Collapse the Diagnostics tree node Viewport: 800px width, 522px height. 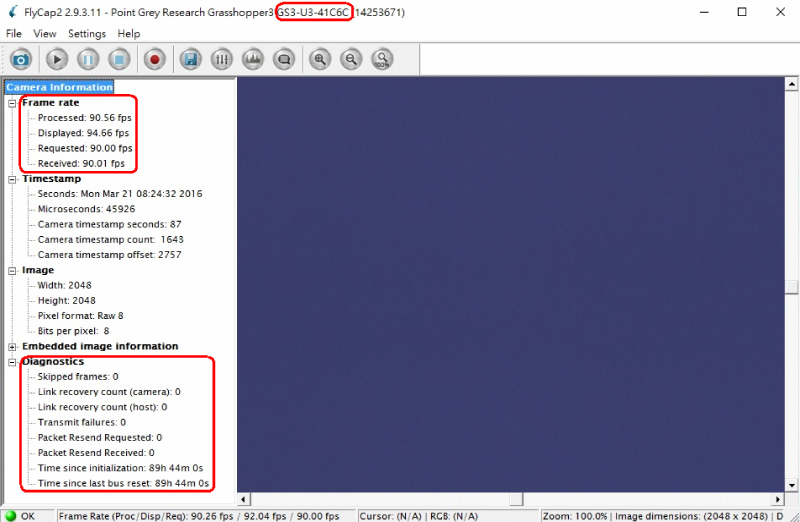click(13, 362)
